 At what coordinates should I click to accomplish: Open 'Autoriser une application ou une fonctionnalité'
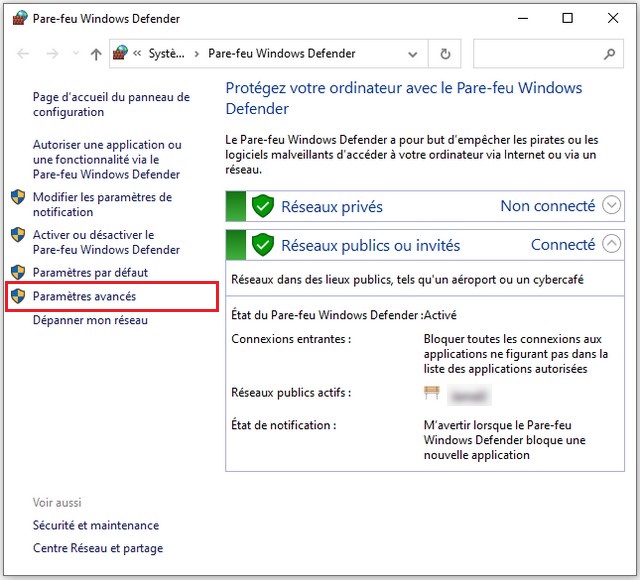point(107,159)
